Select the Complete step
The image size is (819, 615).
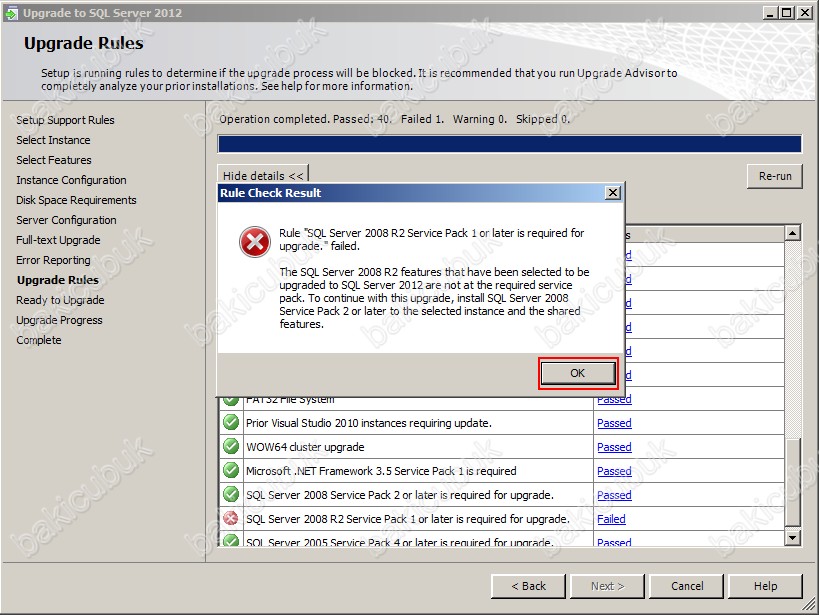(x=39, y=340)
